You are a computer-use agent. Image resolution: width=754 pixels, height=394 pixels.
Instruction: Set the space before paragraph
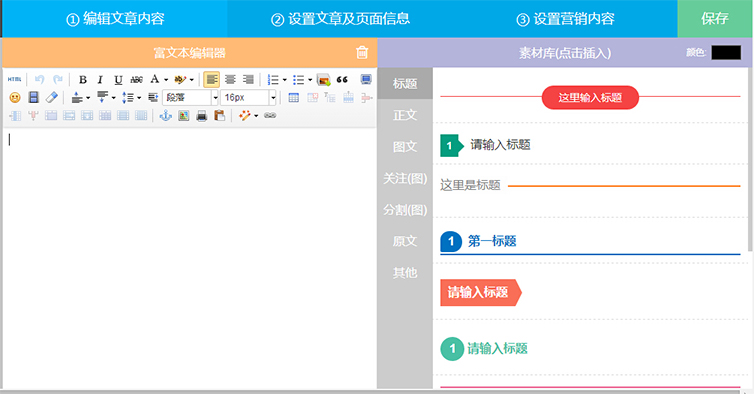(77, 98)
